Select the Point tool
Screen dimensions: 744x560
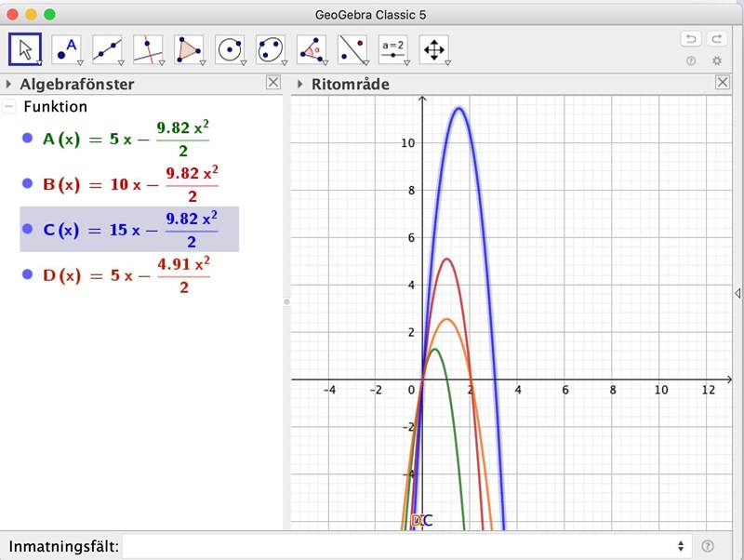point(66,49)
